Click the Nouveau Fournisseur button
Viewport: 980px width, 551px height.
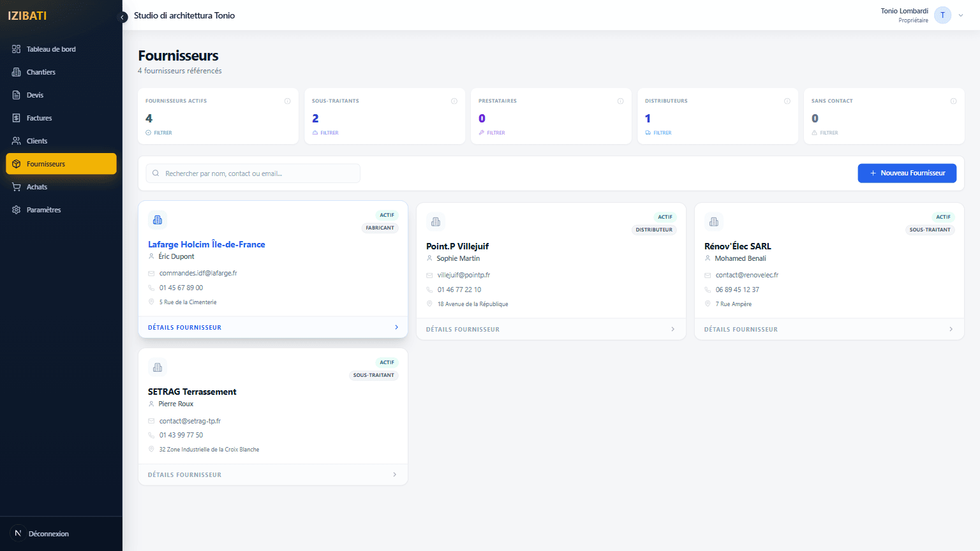pyautogui.click(x=907, y=173)
